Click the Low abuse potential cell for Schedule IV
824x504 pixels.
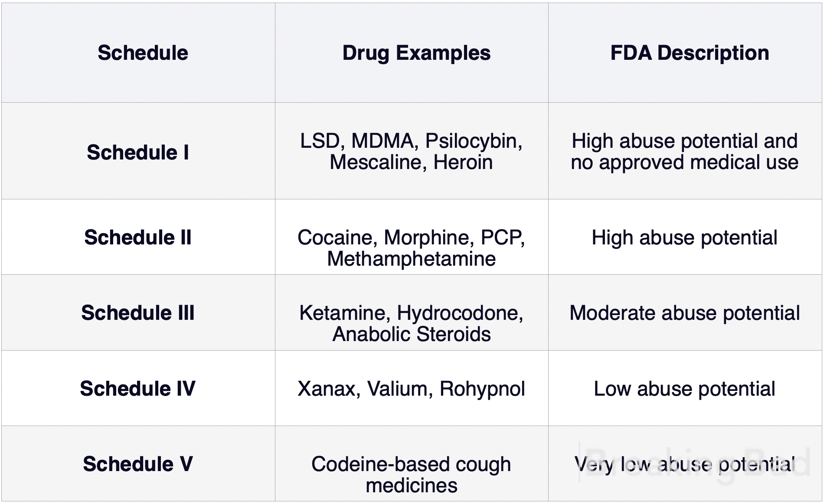pyautogui.click(x=684, y=389)
